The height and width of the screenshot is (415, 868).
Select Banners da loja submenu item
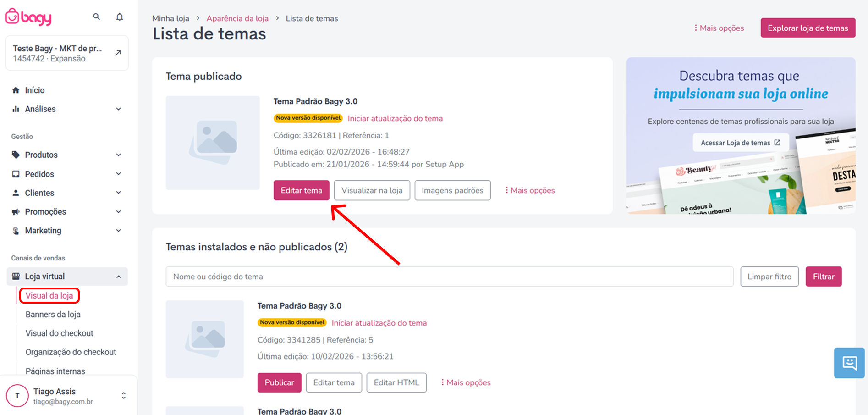coord(53,315)
